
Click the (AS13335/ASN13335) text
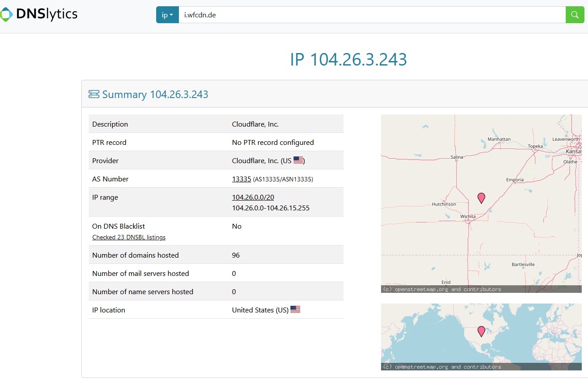[x=283, y=179]
